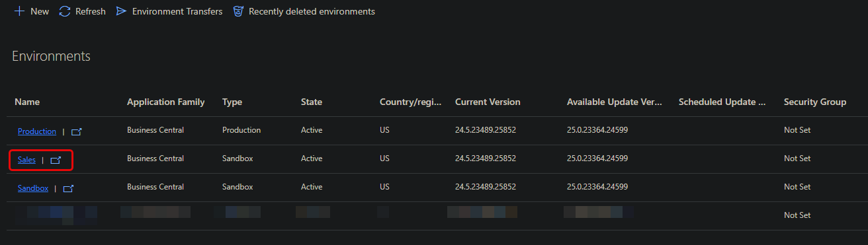The height and width of the screenshot is (245, 868).
Task: Click the Refresh circular arrows icon
Action: click(x=65, y=11)
